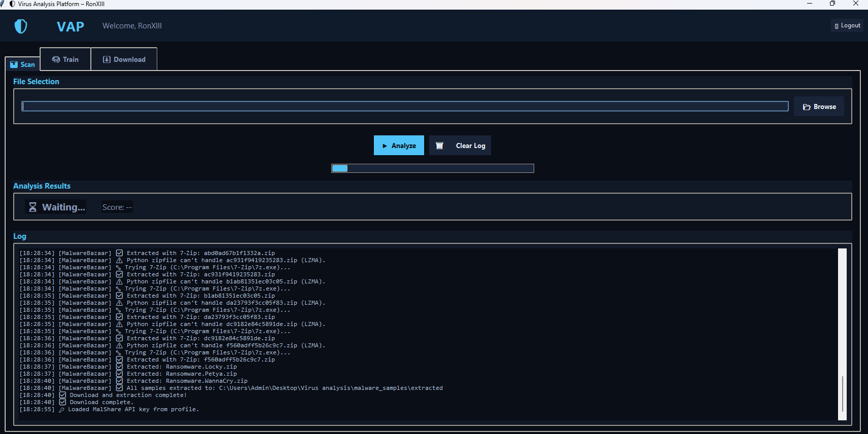
Task: Minimize the Virus Analysis Platform window
Action: (x=810, y=4)
